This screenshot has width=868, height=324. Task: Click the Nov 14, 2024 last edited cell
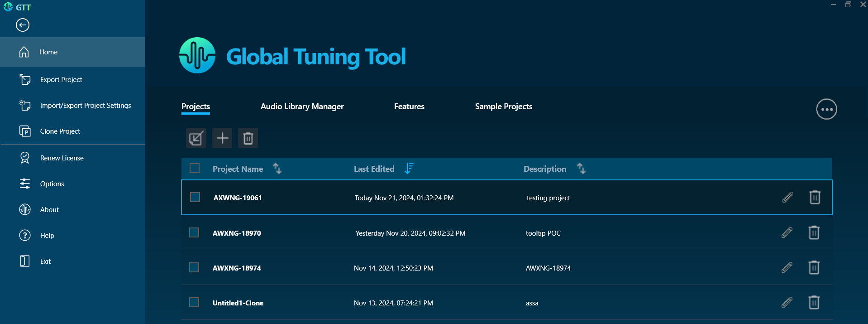click(x=393, y=268)
